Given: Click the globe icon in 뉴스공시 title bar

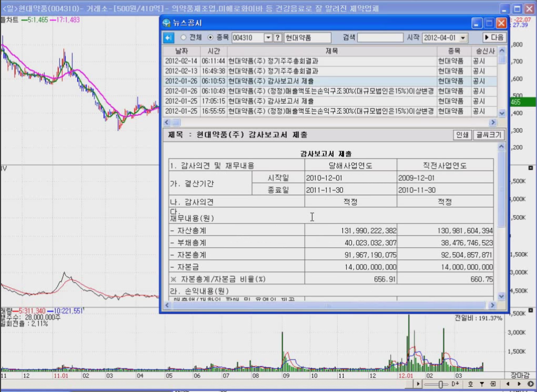Looking at the screenshot, I should [x=166, y=23].
